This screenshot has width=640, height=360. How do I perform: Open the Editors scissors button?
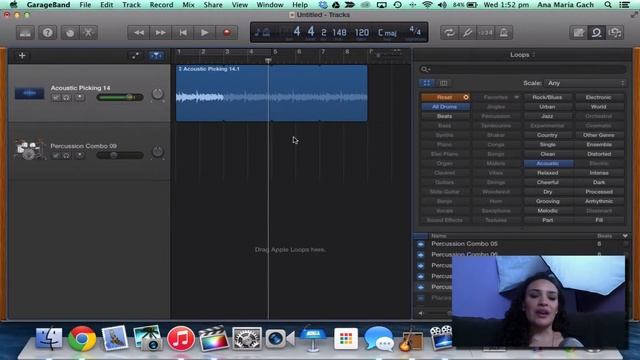coord(88,33)
